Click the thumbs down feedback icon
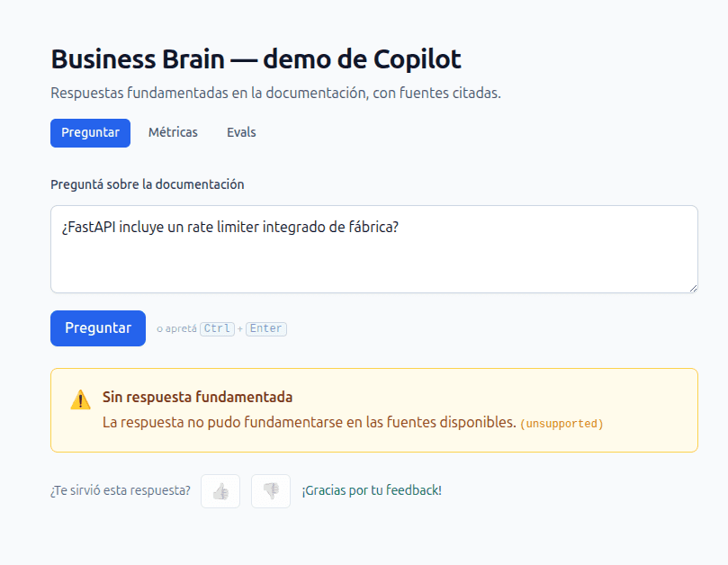 271,491
